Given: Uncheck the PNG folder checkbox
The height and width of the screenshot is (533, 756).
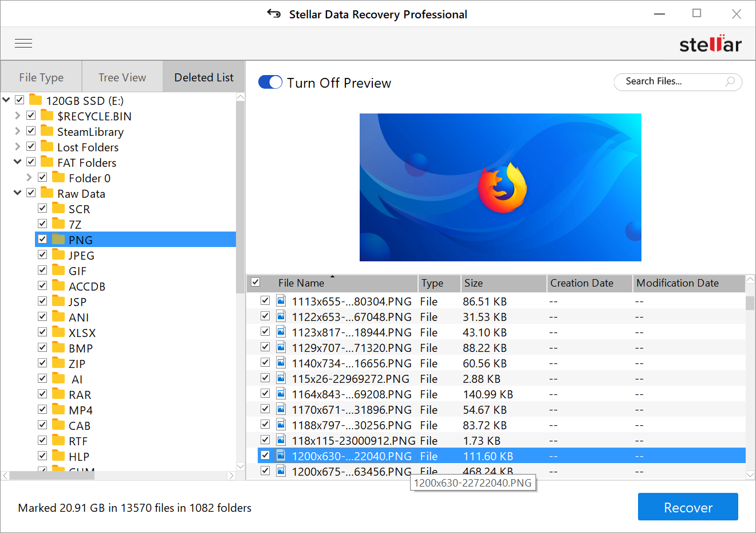Looking at the screenshot, I should point(42,239).
